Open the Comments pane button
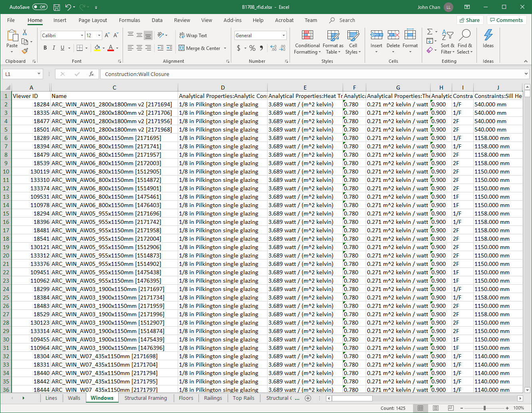The height and width of the screenshot is (413, 532). [506, 20]
